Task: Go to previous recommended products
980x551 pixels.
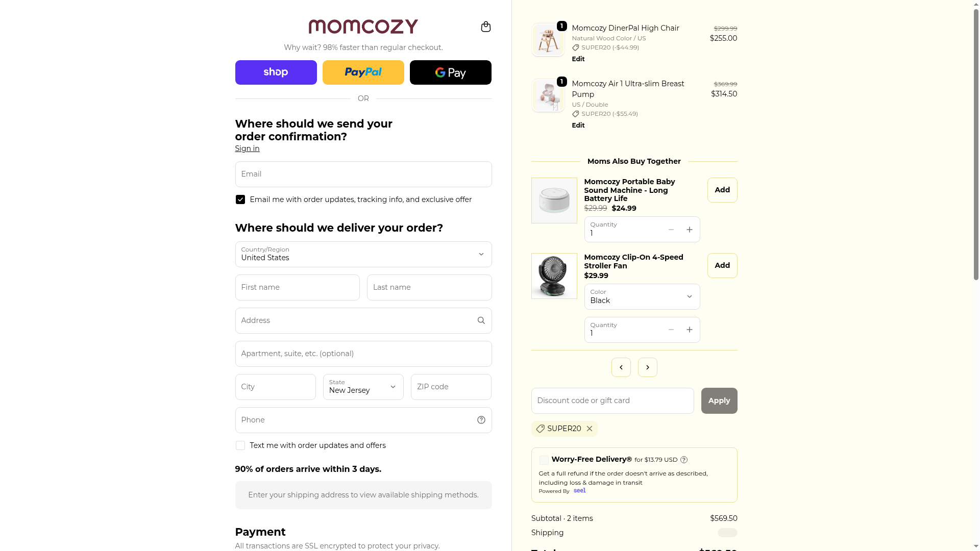Action: click(x=621, y=367)
